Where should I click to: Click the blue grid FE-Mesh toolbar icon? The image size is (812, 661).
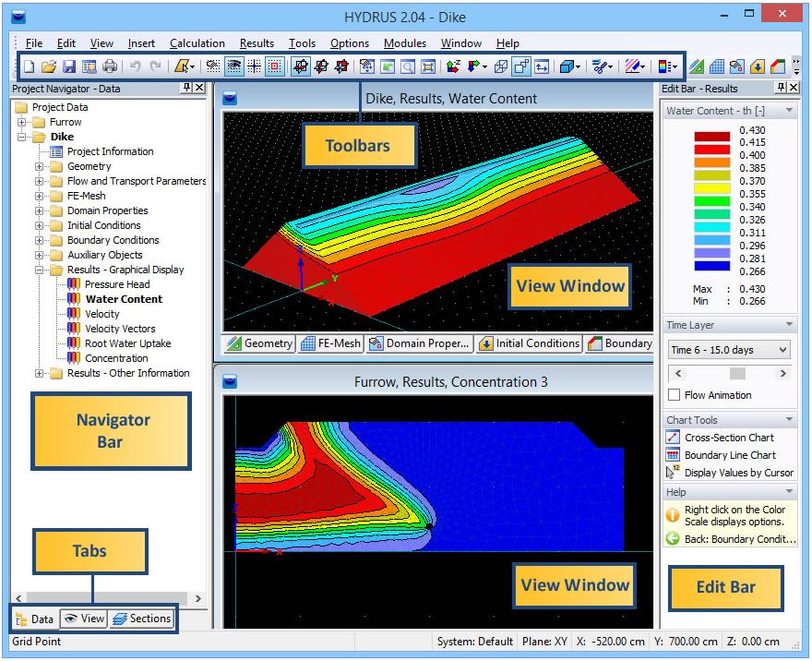click(x=717, y=66)
